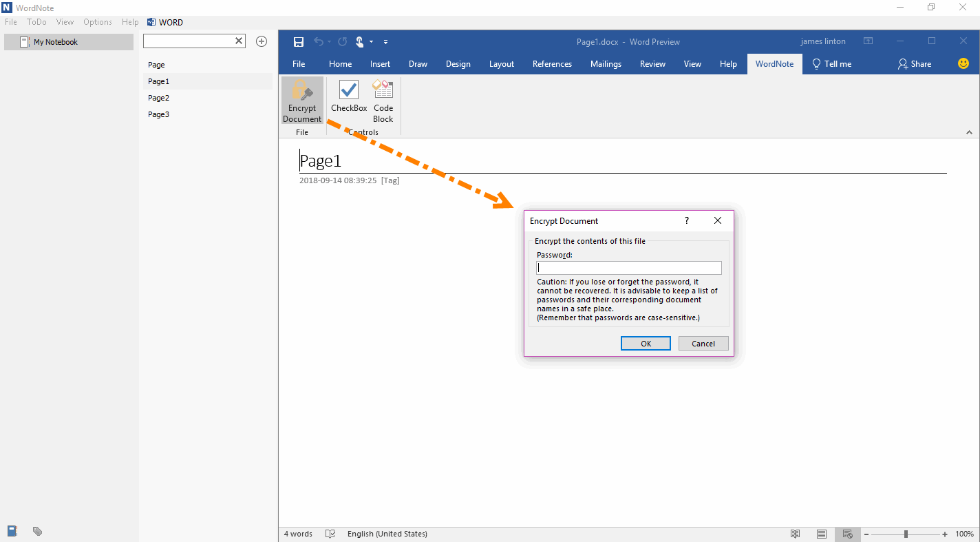Open Customize Quick Access Toolbar dropdown
Viewport: 980px width, 542px height.
pyautogui.click(x=385, y=42)
